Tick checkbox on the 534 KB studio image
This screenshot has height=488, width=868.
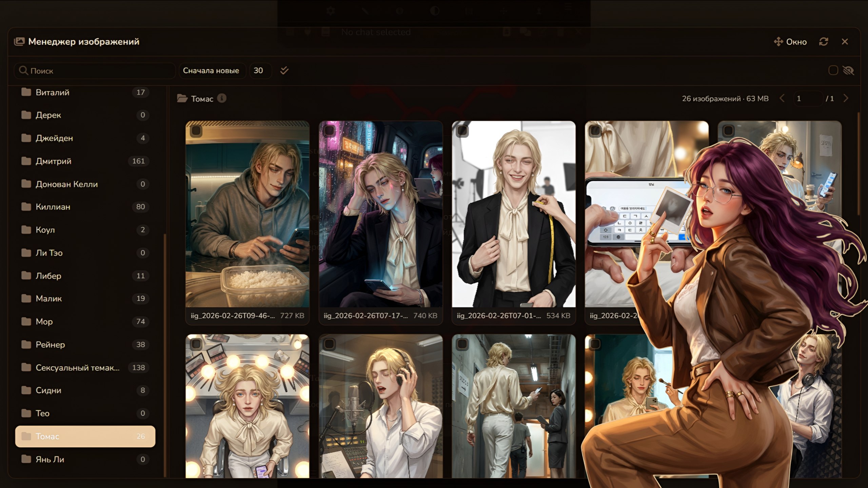tap(462, 131)
